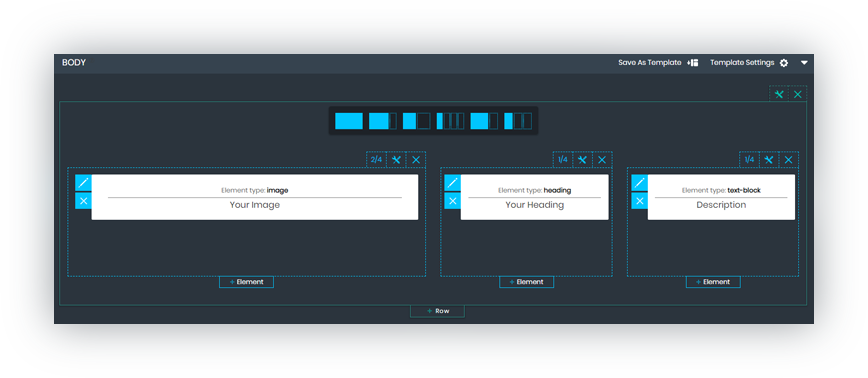Delete the text-block Description element

[x=639, y=201]
